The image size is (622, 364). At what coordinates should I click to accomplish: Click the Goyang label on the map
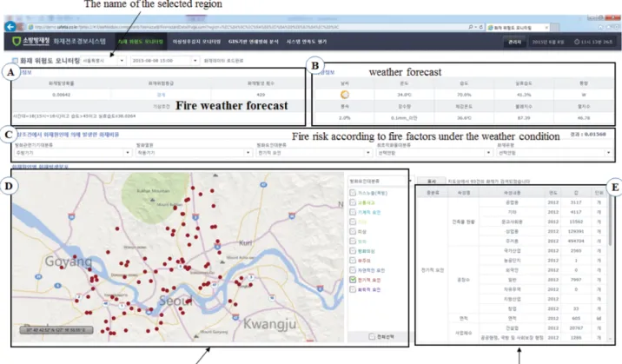69,261
